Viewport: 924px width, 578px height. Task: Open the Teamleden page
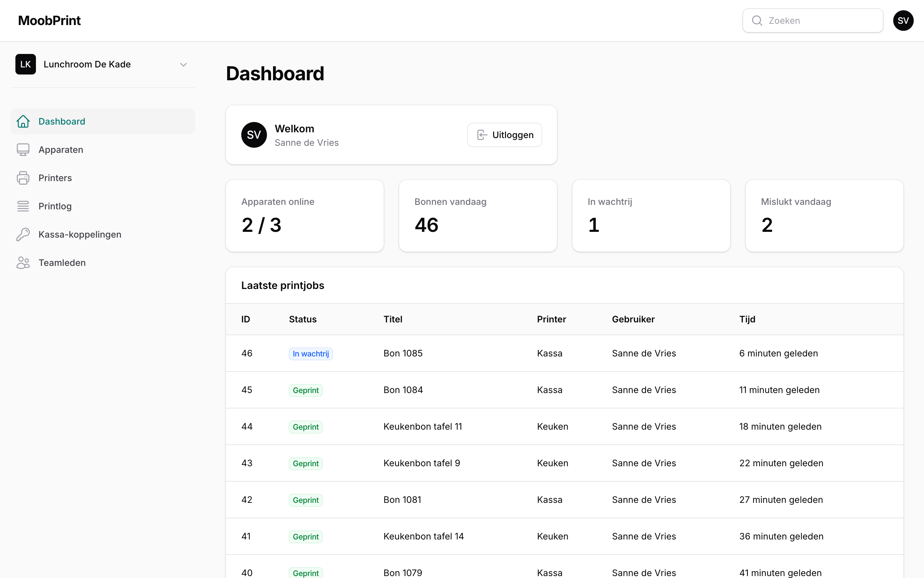(102, 263)
